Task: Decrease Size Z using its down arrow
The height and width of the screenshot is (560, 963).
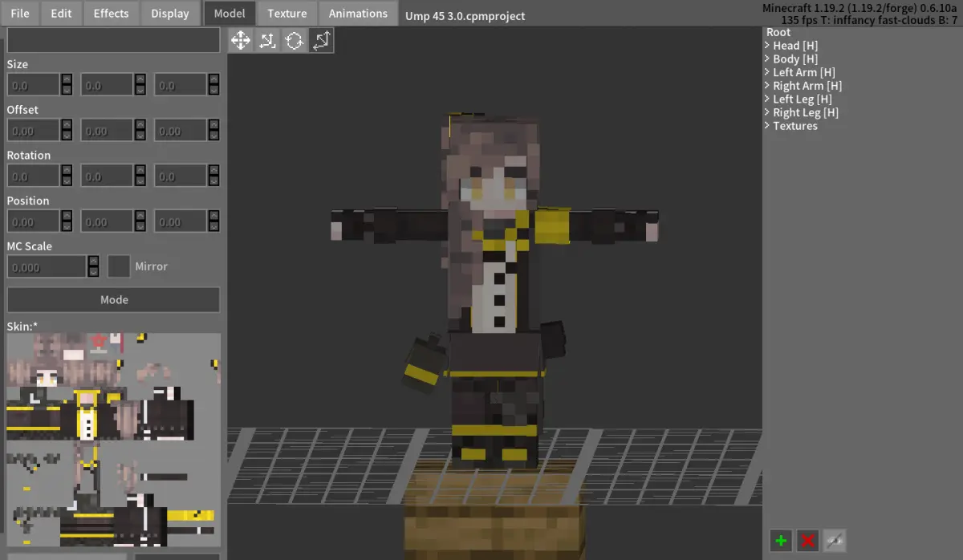Action: click(213, 91)
